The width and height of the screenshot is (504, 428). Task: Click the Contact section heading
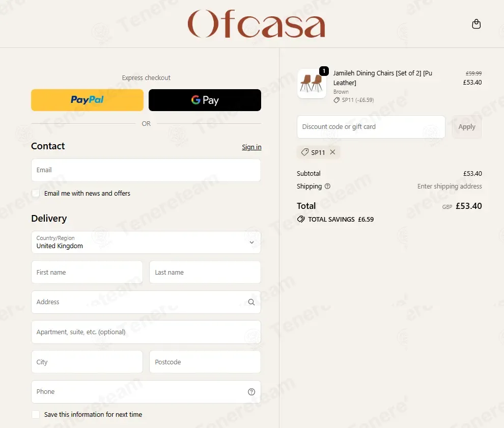(48, 146)
